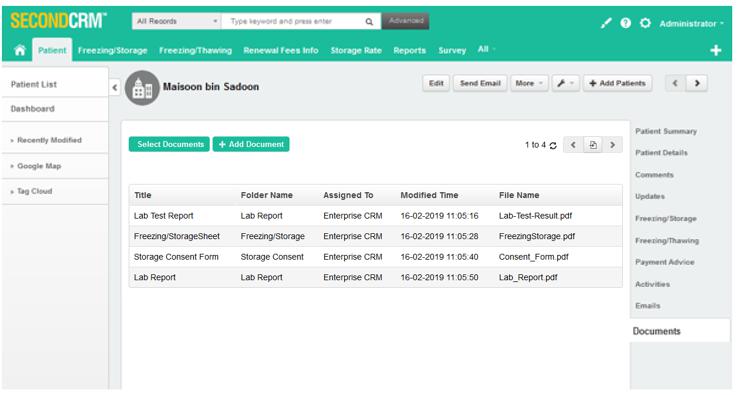Open Renewal Fees Info tab

[281, 50]
